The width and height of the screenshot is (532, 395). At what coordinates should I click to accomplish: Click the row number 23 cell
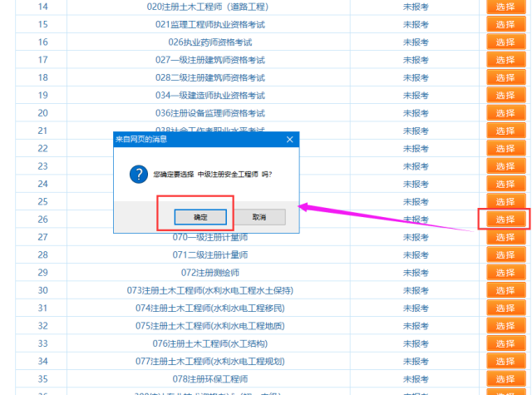[x=42, y=166]
